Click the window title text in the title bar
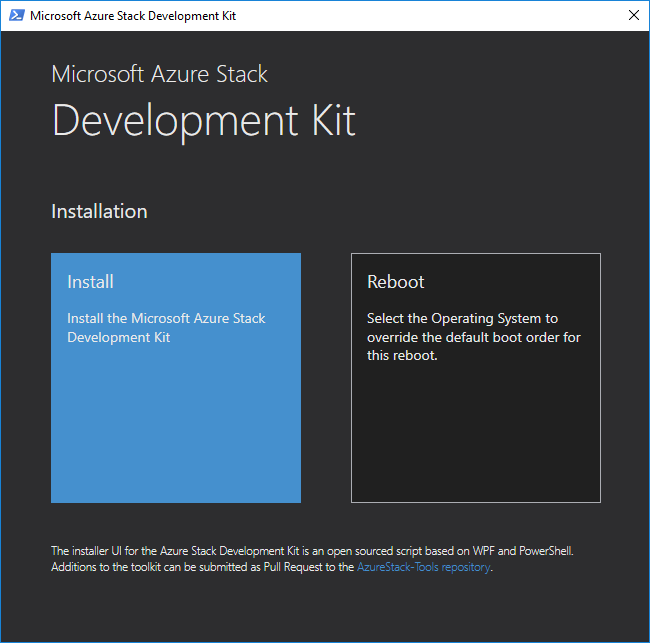The image size is (650, 643). click(x=134, y=16)
